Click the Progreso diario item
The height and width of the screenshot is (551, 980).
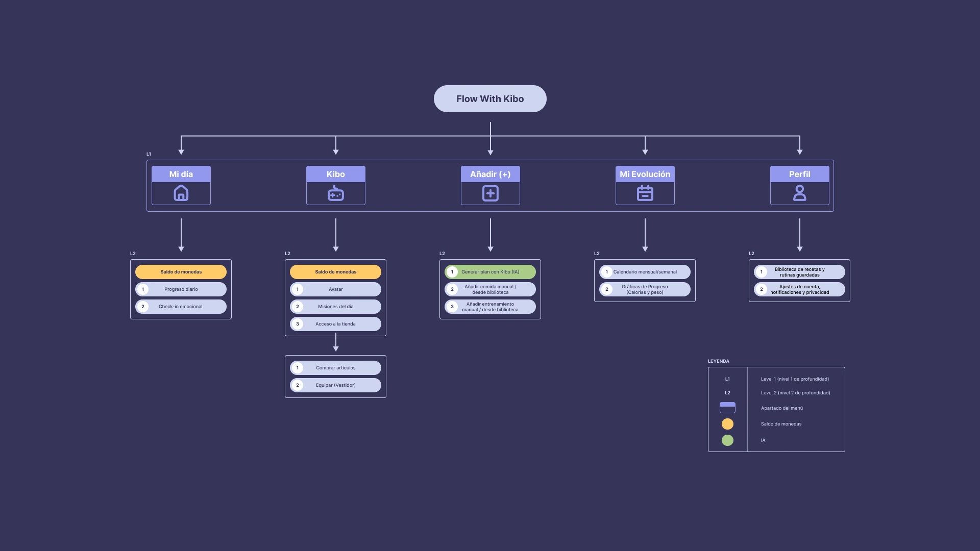pyautogui.click(x=181, y=289)
